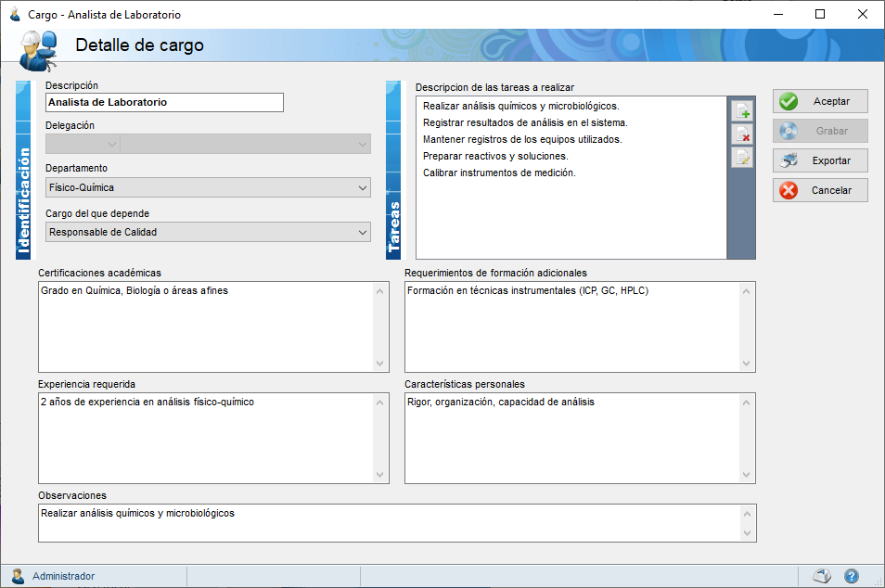
Task: Click scroll down arrow in Requerimientos de formación box
Action: tap(746, 364)
